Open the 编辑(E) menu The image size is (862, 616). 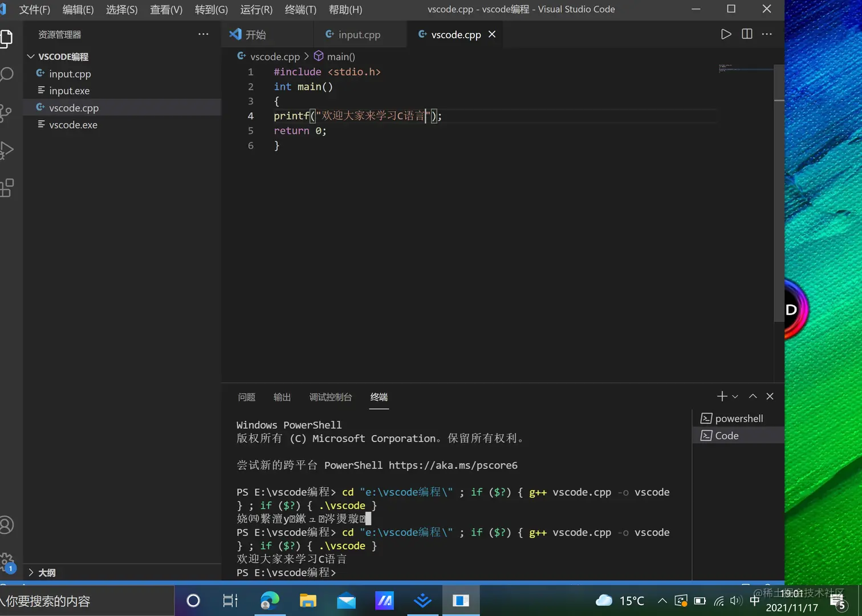78,10
